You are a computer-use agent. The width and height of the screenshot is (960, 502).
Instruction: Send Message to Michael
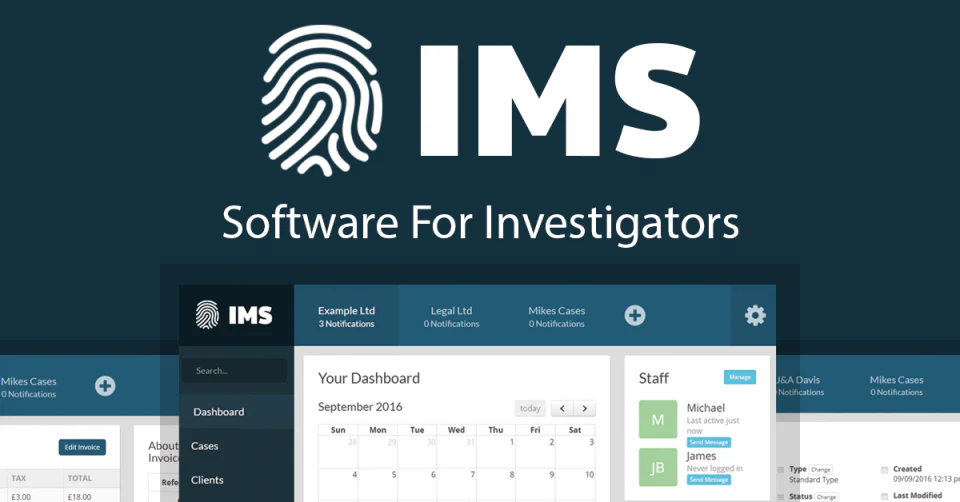[x=708, y=442]
